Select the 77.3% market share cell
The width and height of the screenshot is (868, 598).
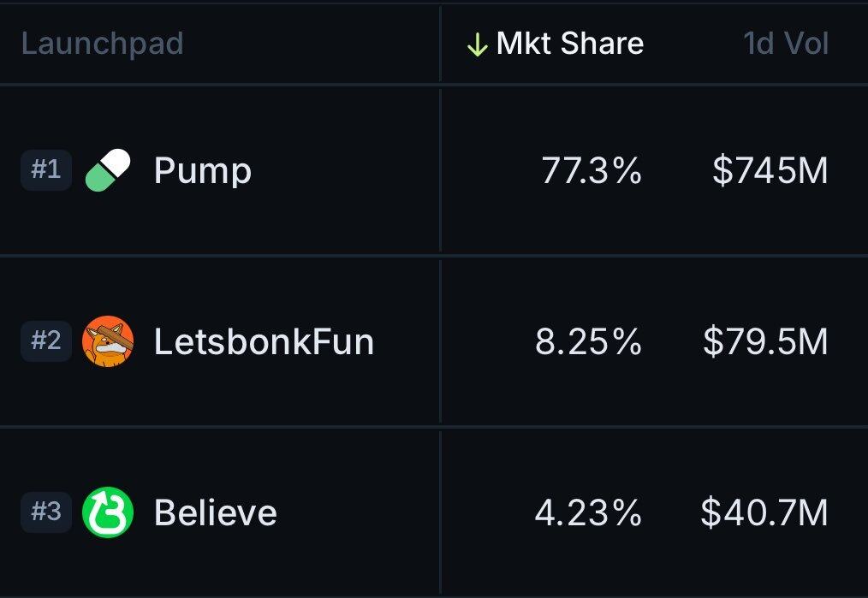tap(592, 170)
